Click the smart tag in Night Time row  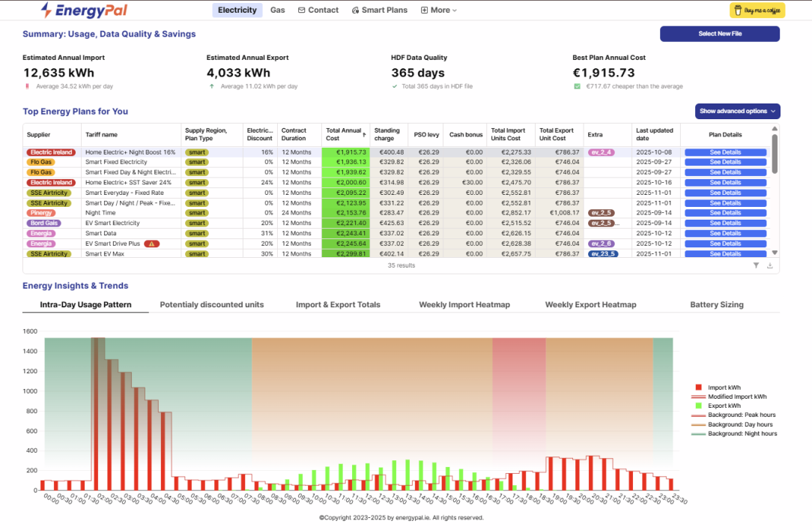197,213
